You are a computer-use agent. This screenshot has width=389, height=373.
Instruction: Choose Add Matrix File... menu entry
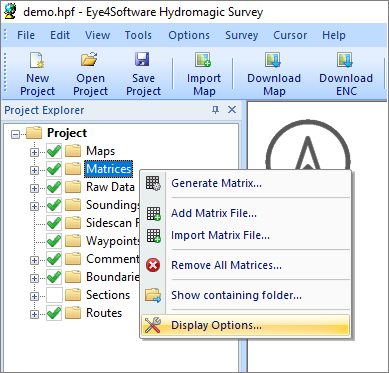point(245,213)
